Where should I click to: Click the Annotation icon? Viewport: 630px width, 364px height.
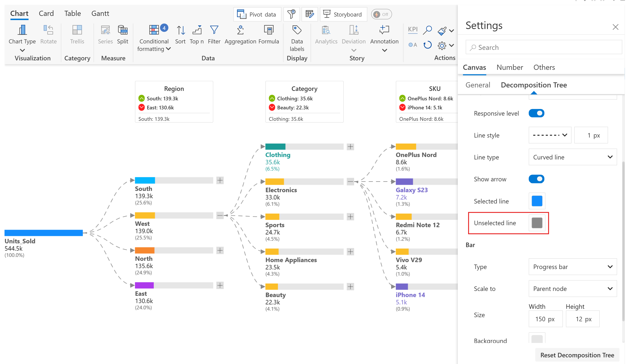(x=384, y=30)
